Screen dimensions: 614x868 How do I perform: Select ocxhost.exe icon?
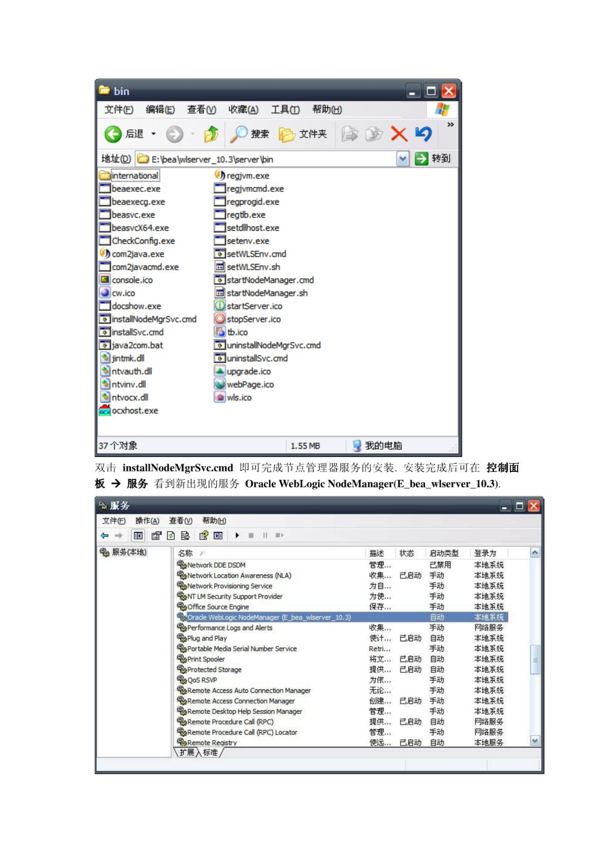click(105, 410)
